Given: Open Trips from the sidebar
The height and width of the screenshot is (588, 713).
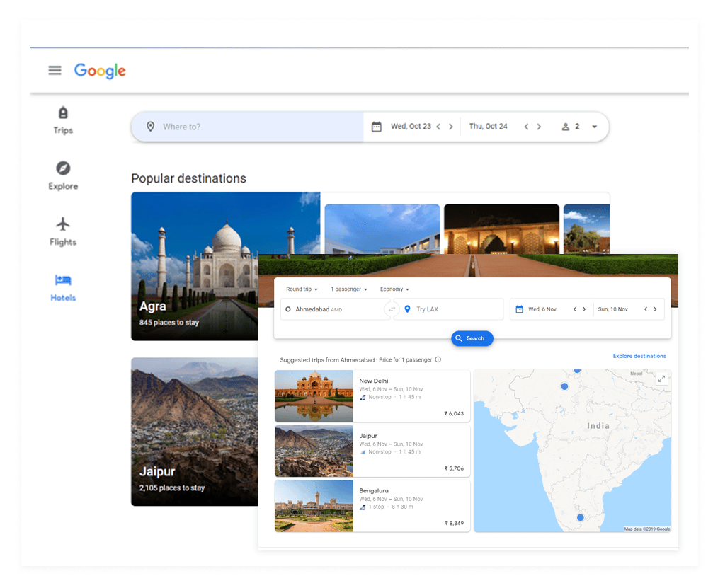Looking at the screenshot, I should [x=63, y=120].
